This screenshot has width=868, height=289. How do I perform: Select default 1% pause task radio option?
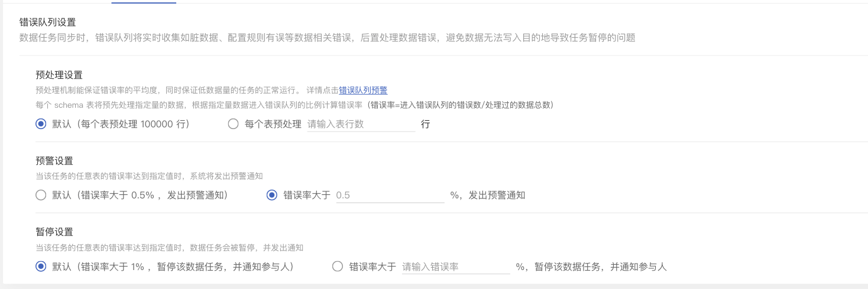tap(41, 266)
